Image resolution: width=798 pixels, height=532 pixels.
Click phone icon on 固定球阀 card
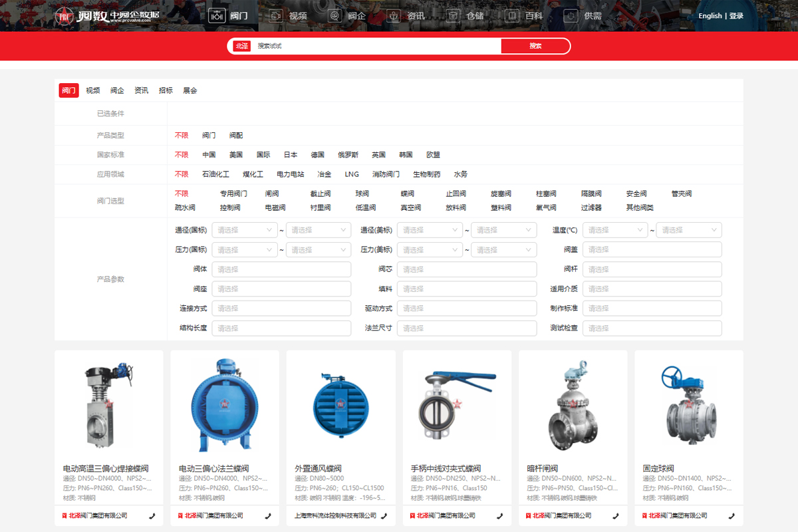coord(731,515)
